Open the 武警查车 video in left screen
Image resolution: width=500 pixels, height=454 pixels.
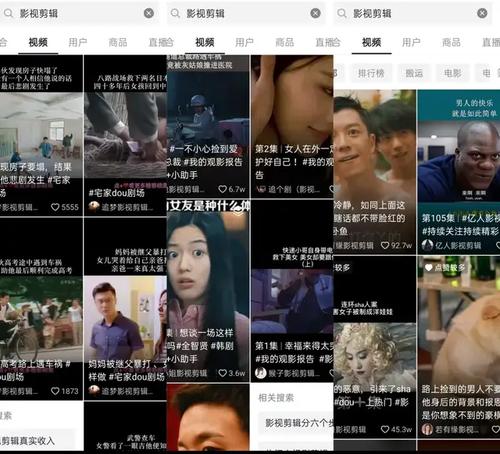[125, 427]
